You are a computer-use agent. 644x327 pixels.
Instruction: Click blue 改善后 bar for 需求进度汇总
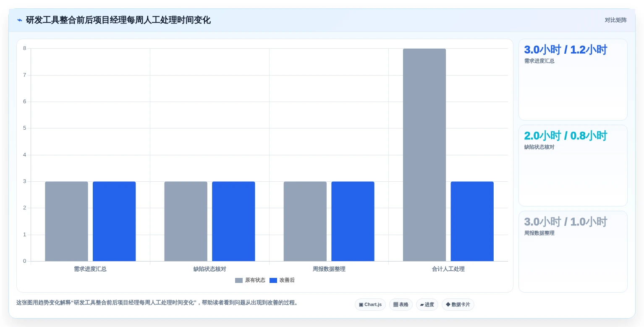114,221
